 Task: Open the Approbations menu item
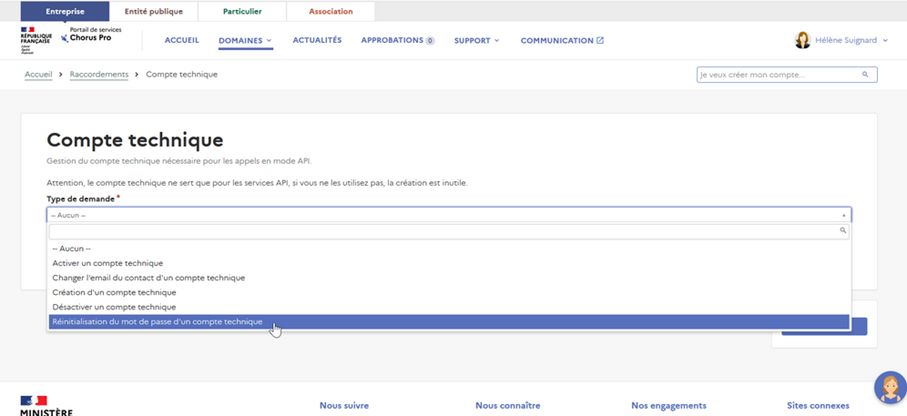[392, 41]
